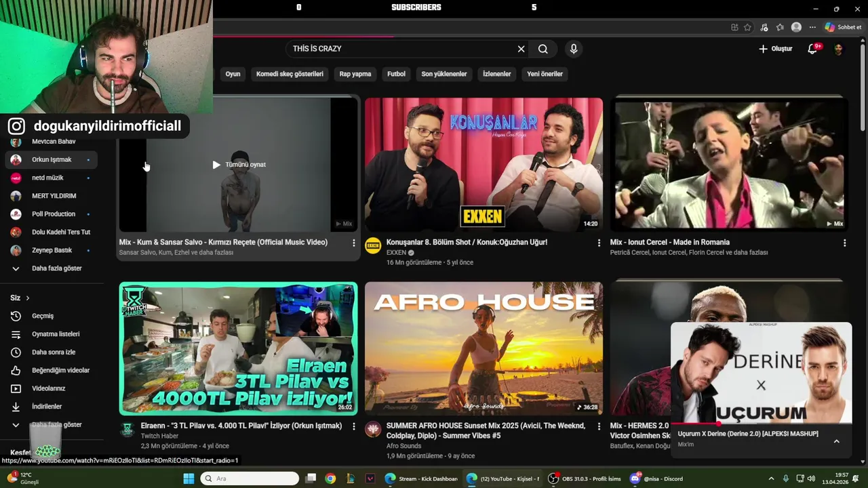Expand subscriptions with Daha fazla göster
Screen dimensions: 868x488
[x=52, y=268]
